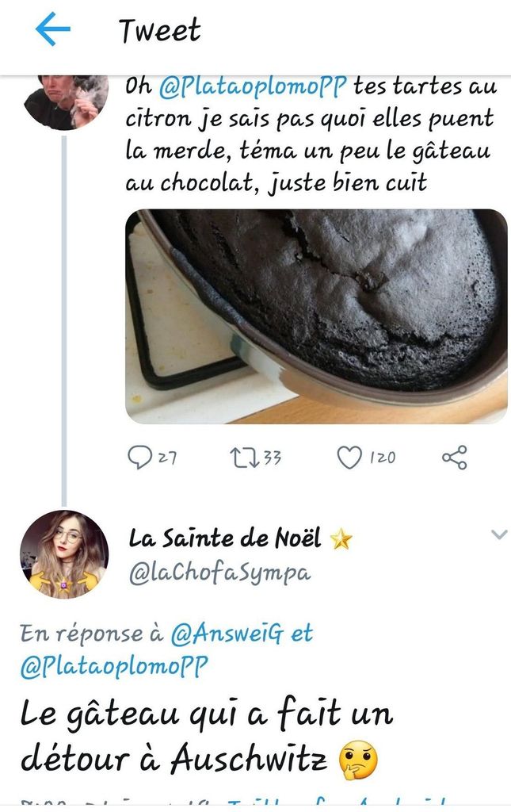Click the reply speech bubble icon
Screen dimensions: 511x812
139,458
